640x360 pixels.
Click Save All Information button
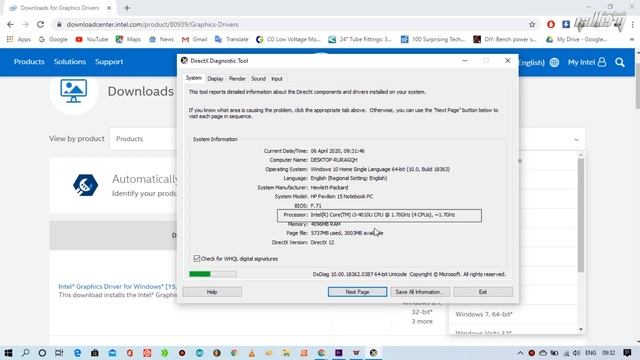point(420,292)
